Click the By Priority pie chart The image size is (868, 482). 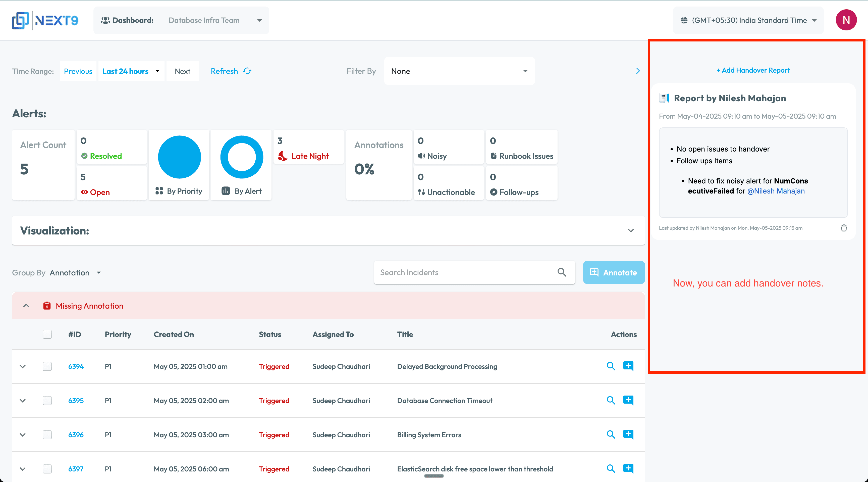[179, 157]
